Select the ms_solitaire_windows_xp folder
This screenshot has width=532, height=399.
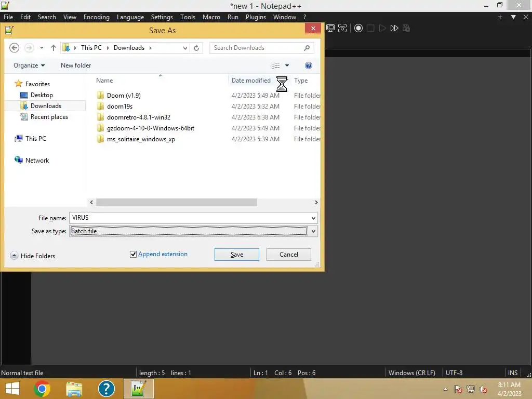(141, 139)
